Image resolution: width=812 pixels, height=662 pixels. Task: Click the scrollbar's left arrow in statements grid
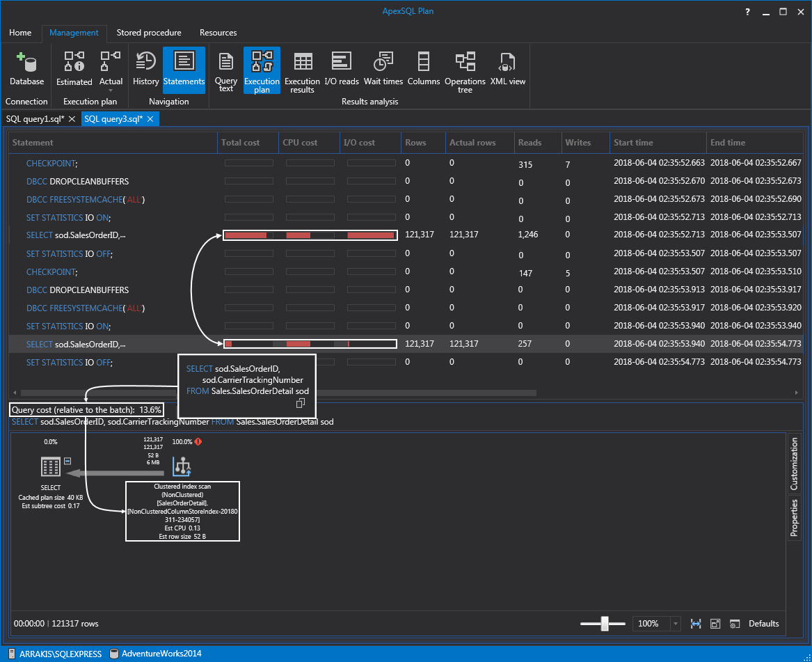click(15, 393)
